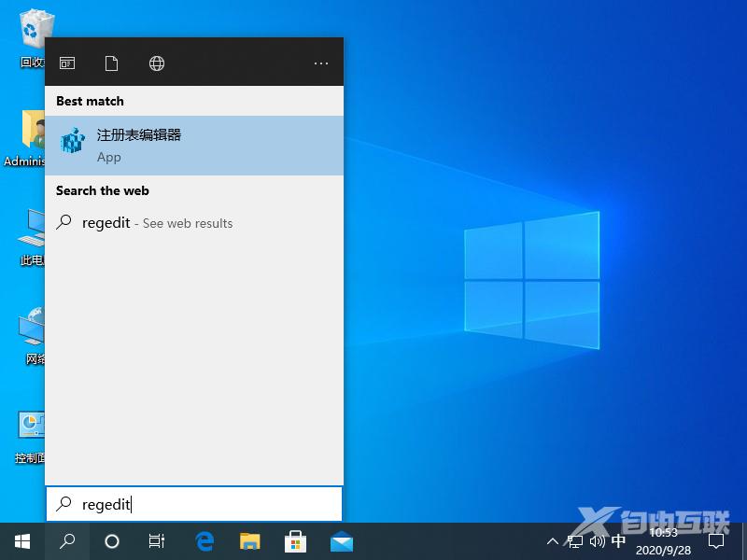Click the taskbar Search magnifier button
Viewport: 747px width, 560px height.
coord(67,541)
